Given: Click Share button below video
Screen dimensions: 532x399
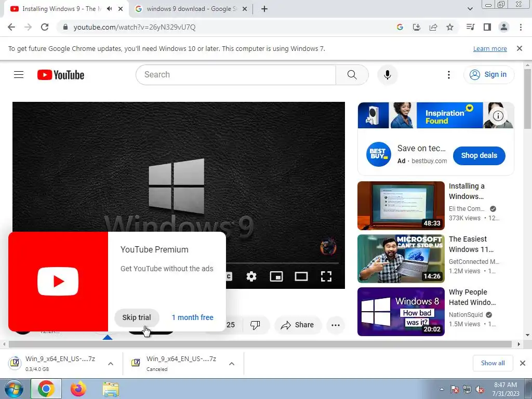Looking at the screenshot, I should pos(297,325).
